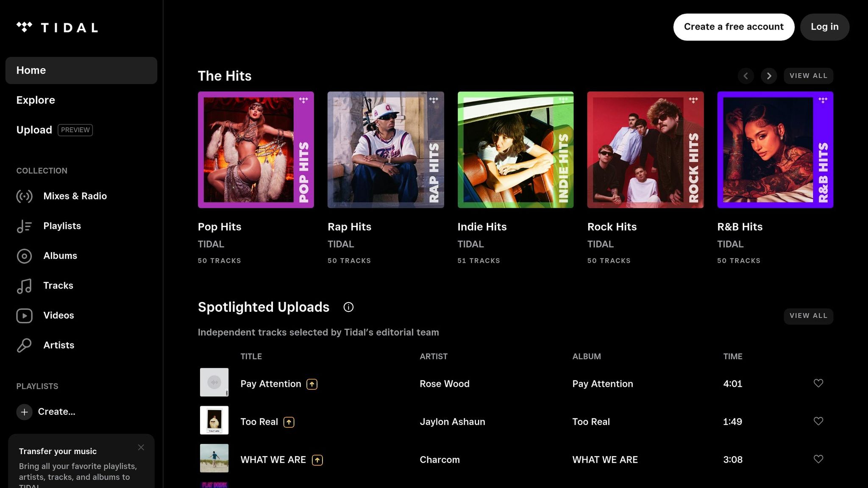This screenshot has height=488, width=868.
Task: Select the Playlists icon in Collection
Action: click(25, 226)
